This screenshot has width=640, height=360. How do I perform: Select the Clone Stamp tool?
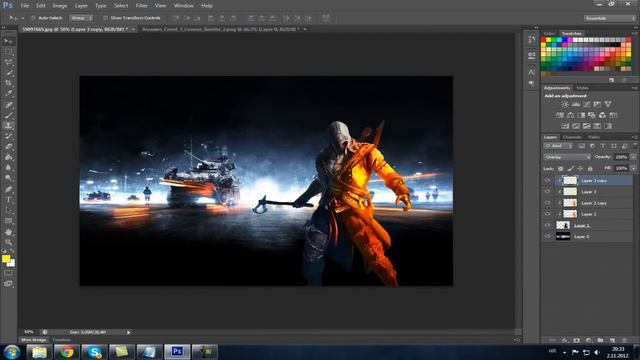pos(8,126)
